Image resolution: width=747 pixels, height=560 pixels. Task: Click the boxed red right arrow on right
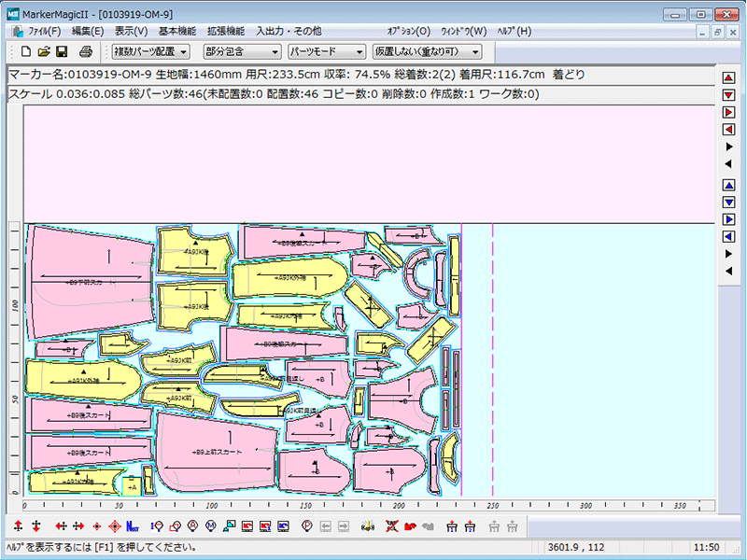[x=729, y=113]
